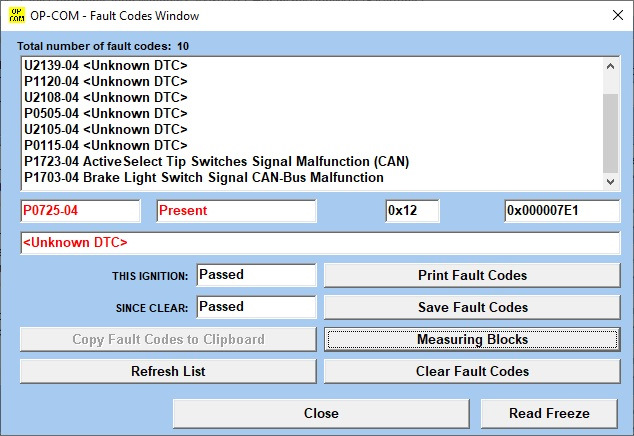This screenshot has width=634, height=436.
Task: Click the THIS IGNITION Passed field
Action: [256, 275]
